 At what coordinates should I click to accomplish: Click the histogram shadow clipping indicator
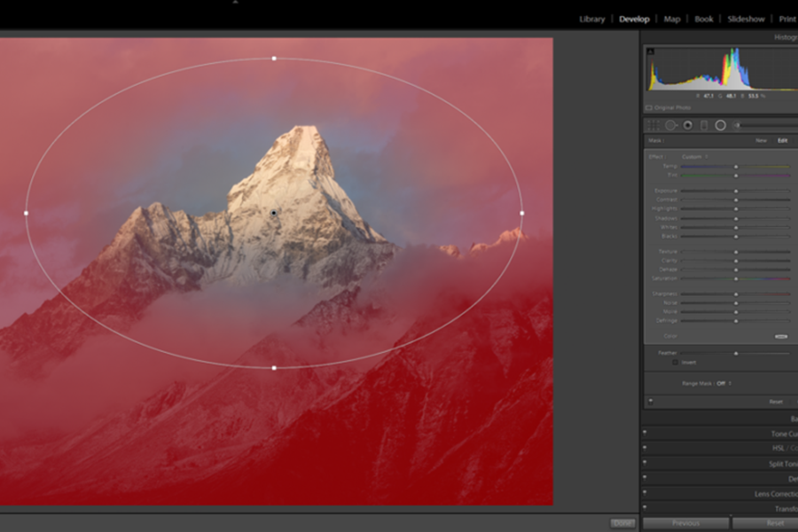650,51
